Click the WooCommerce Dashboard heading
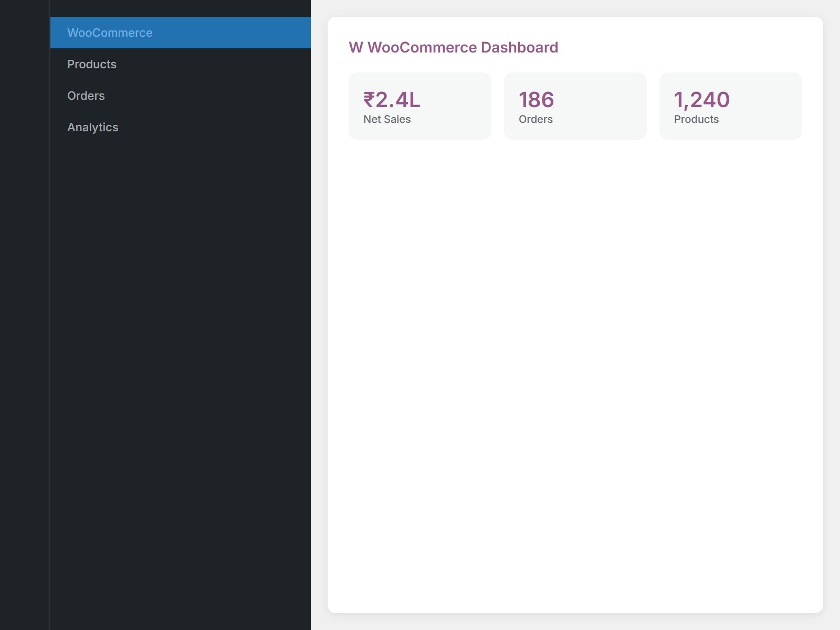Viewport: 840px width, 630px height. point(454,47)
